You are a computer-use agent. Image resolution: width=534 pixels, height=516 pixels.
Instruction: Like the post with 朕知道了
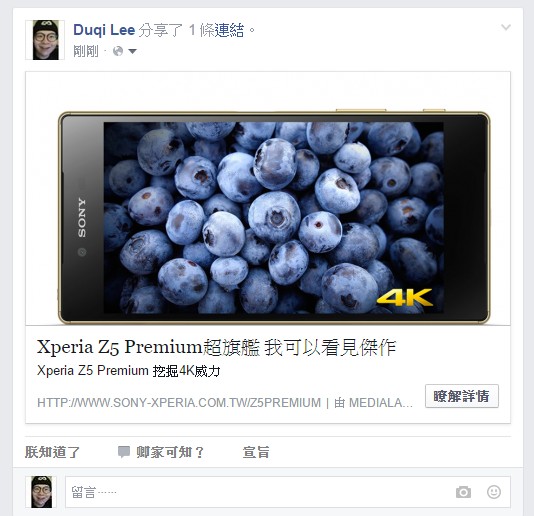tap(52, 452)
